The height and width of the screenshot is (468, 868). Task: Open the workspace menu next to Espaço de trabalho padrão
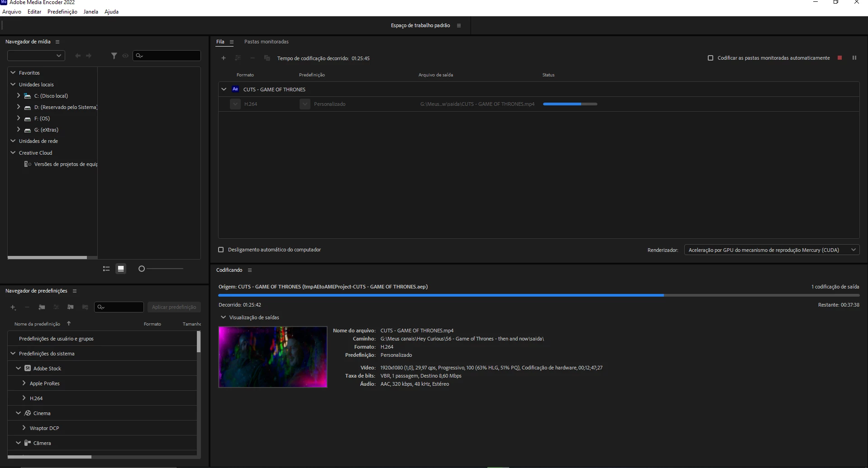(459, 25)
